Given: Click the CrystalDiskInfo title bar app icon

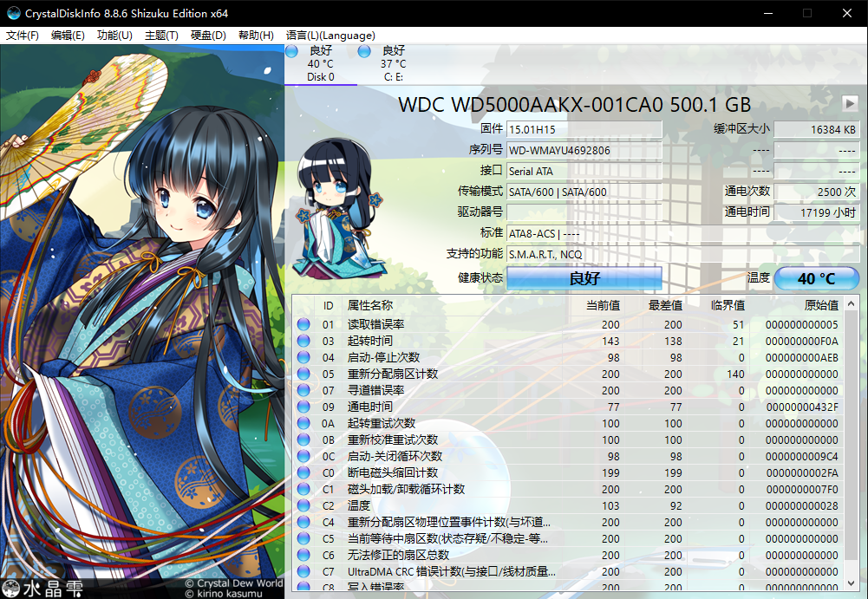Looking at the screenshot, I should coord(13,13).
